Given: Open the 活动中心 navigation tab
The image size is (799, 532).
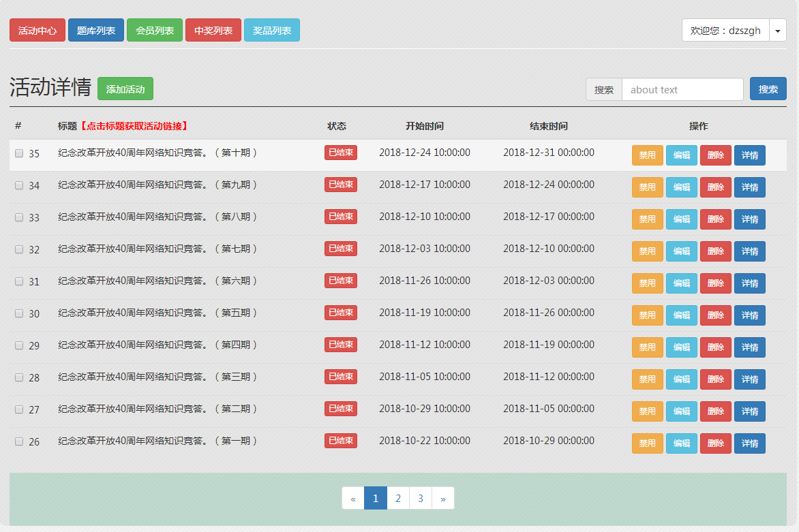Looking at the screenshot, I should (37, 30).
